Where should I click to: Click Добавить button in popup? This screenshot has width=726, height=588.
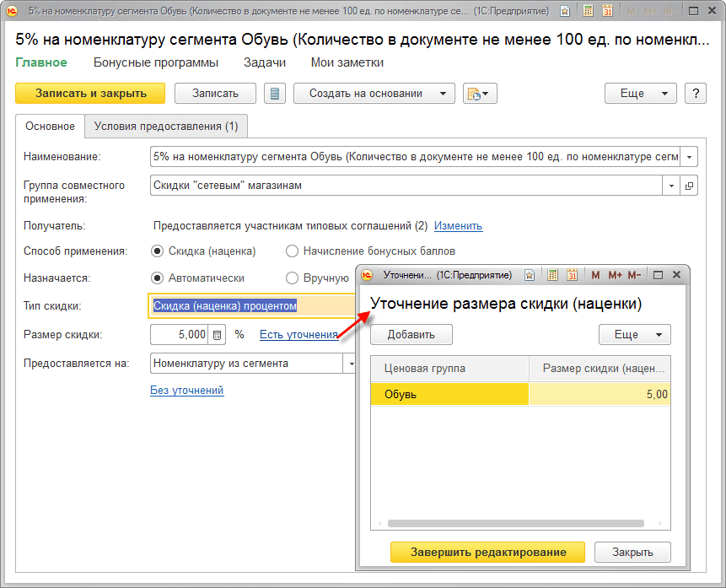click(x=411, y=335)
